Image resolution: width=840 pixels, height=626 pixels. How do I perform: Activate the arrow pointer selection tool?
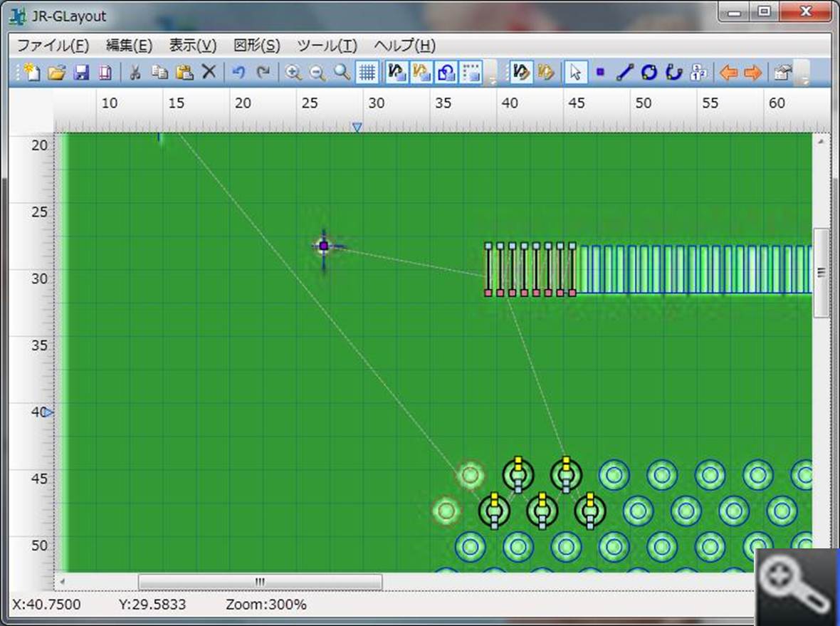pyautogui.click(x=575, y=72)
